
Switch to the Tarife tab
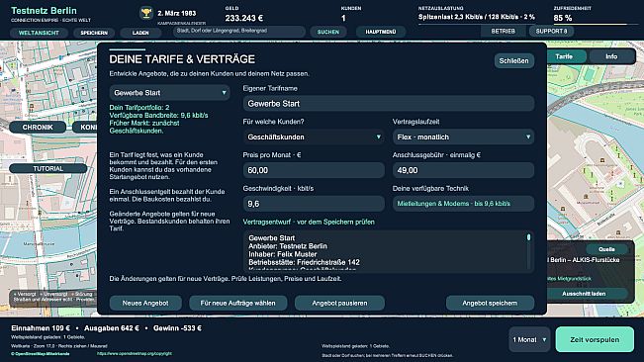point(564,56)
